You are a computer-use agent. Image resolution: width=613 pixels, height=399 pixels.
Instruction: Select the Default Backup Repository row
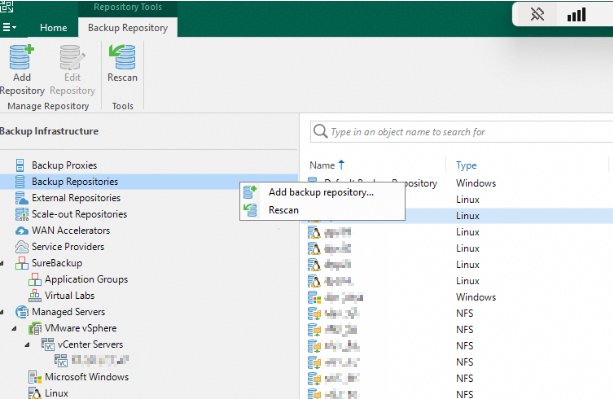(x=456, y=183)
